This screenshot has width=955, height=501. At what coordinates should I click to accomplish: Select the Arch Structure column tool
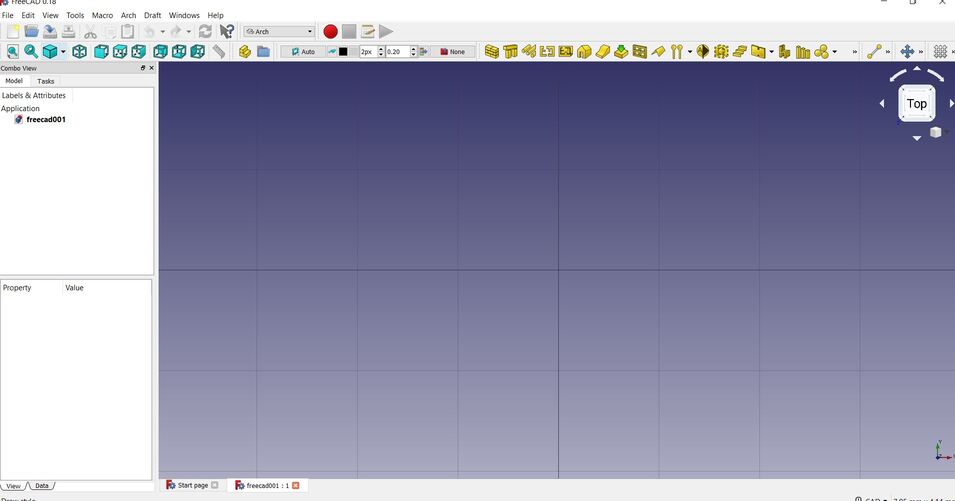[x=510, y=52]
